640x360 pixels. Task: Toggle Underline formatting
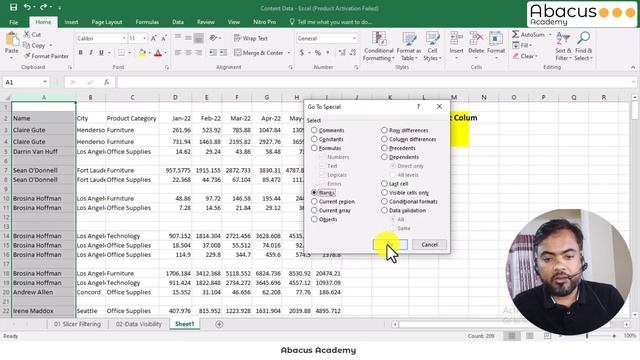pyautogui.click(x=101, y=53)
